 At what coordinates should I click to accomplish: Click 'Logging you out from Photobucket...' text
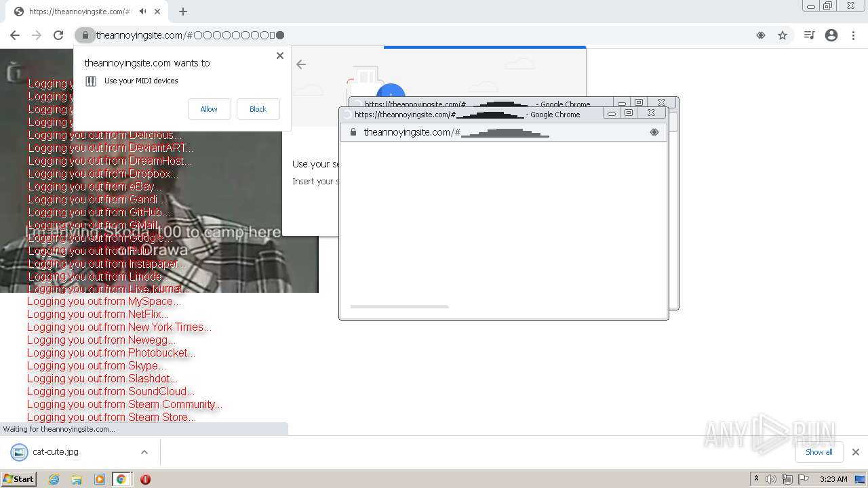[111, 353]
